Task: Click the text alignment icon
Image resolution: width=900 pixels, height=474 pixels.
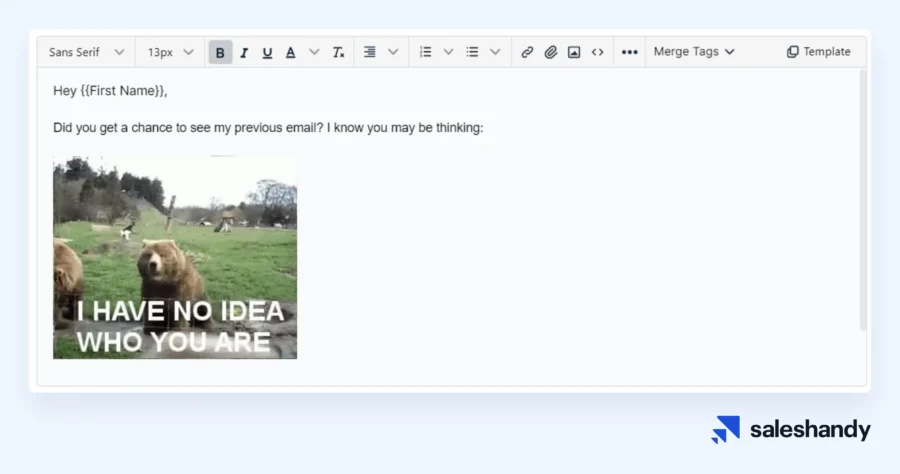Action: click(370, 52)
